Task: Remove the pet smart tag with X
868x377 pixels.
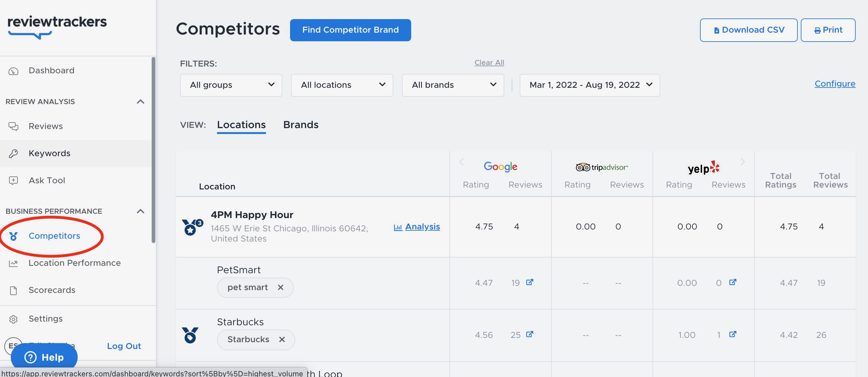Action: [280, 287]
